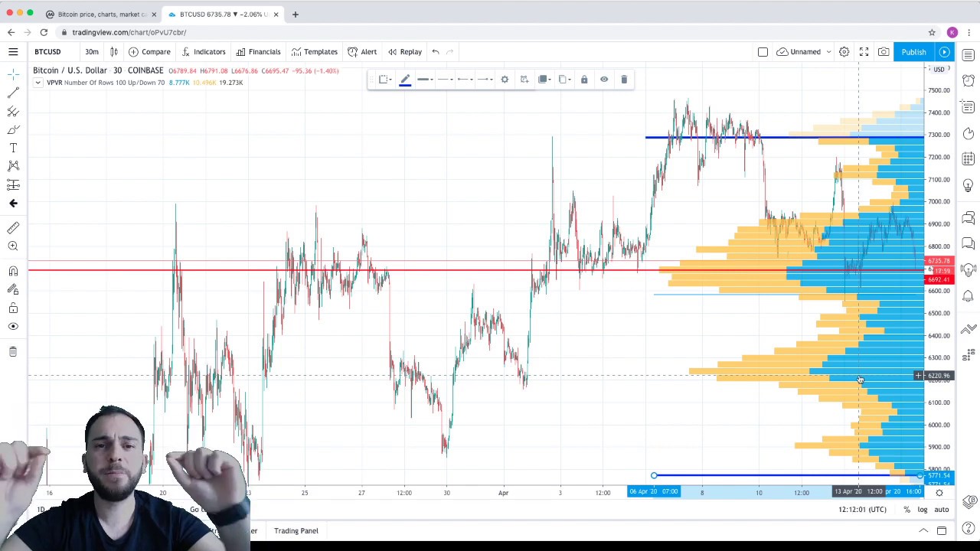The height and width of the screenshot is (551, 980).
Task: Open the visual order layers dropdown
Action: pyautogui.click(x=544, y=79)
